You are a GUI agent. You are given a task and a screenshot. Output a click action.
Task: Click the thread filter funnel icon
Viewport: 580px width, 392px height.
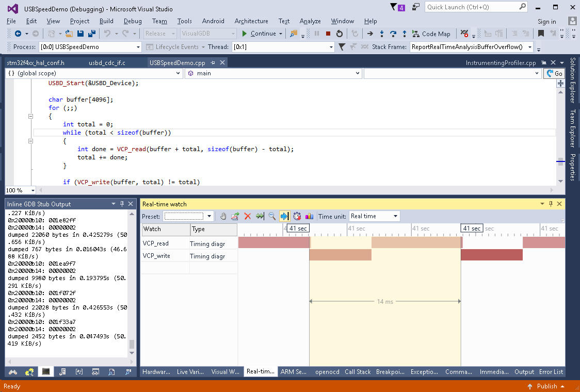(342, 47)
